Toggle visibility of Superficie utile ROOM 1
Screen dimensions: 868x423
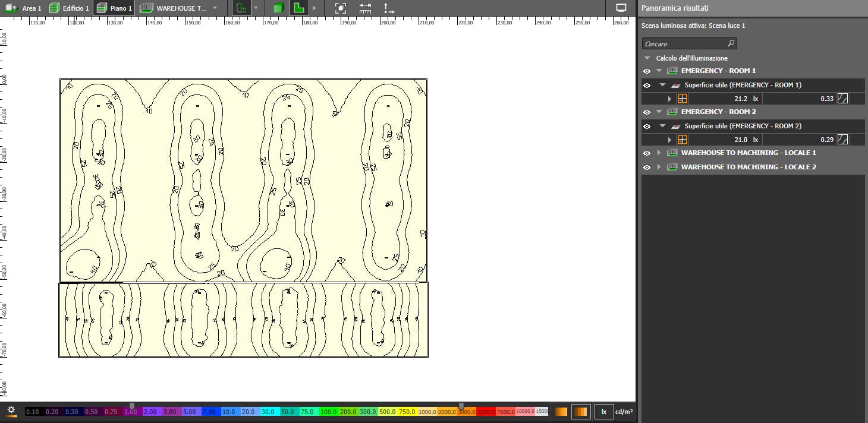(x=647, y=85)
